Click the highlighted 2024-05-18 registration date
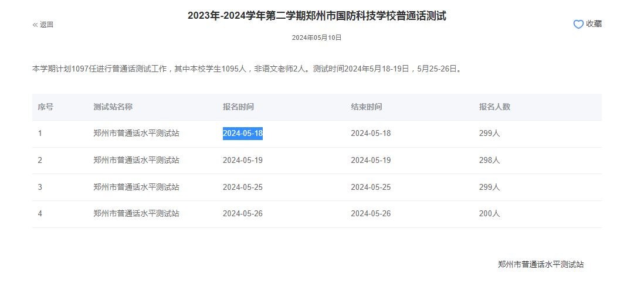This screenshot has width=644, height=293. click(x=243, y=134)
